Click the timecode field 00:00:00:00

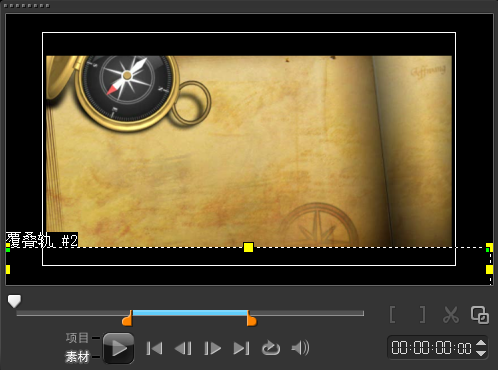pyautogui.click(x=431, y=348)
